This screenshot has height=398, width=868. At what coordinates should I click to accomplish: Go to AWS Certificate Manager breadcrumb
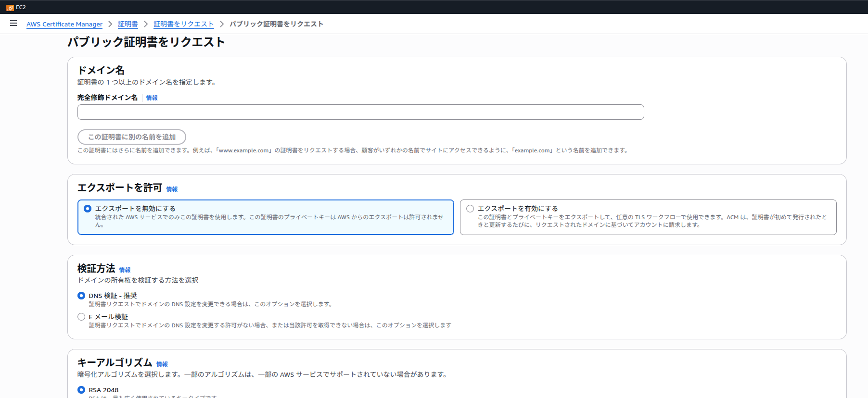64,24
